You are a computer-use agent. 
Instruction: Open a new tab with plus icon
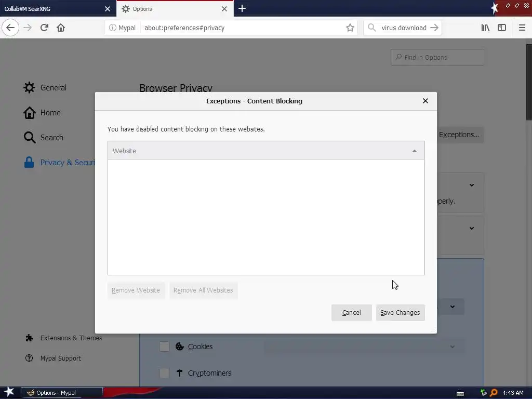242,8
